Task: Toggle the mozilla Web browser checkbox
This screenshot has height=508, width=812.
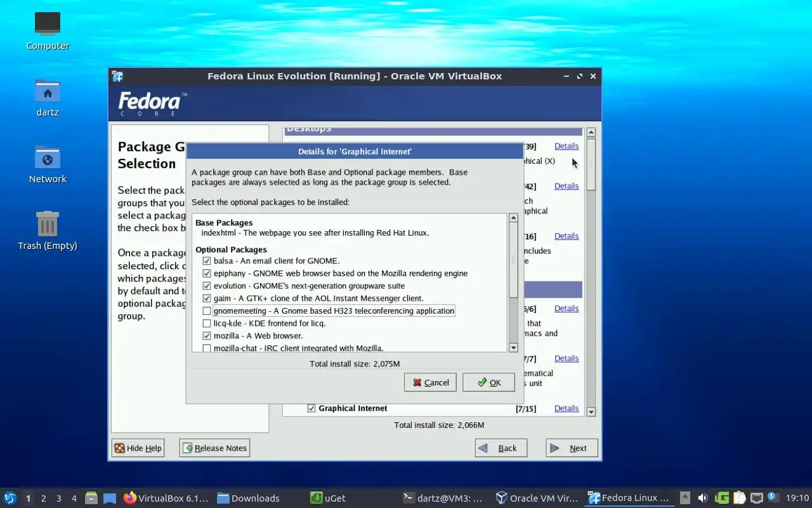Action: pos(207,336)
